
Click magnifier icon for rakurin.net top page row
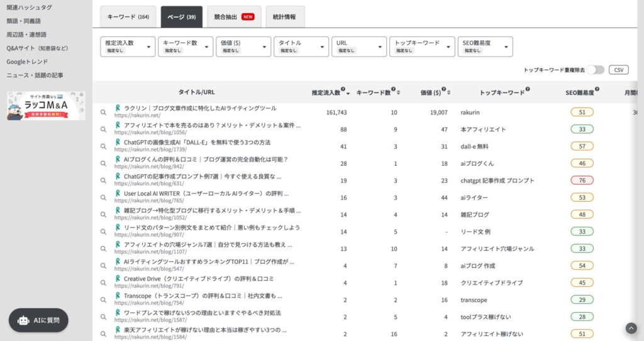click(103, 112)
